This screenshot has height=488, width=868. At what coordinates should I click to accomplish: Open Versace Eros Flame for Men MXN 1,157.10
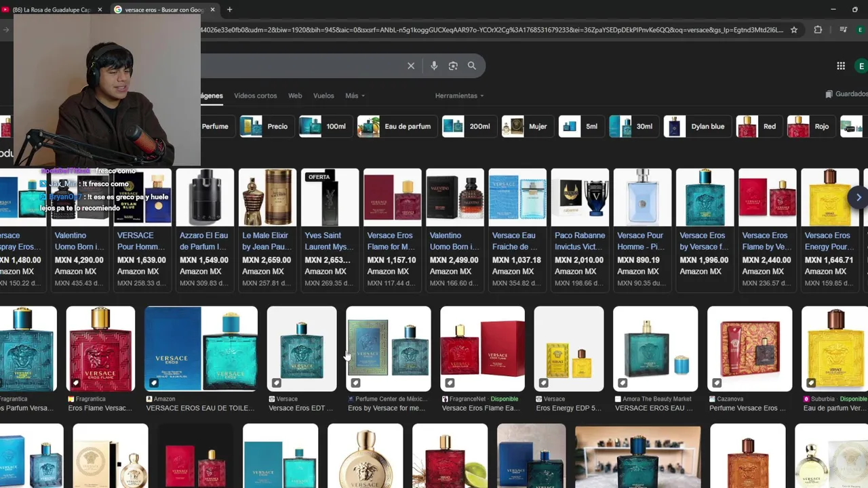(x=392, y=230)
